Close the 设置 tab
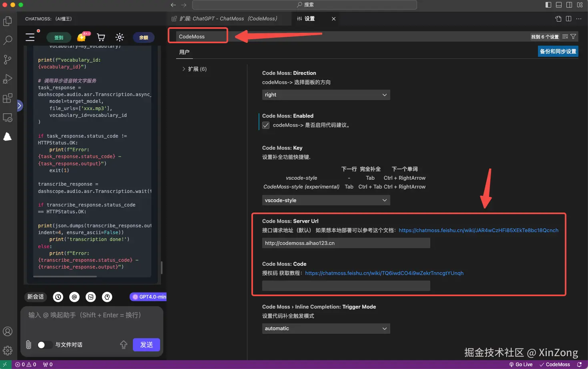The image size is (588, 369). (x=334, y=19)
